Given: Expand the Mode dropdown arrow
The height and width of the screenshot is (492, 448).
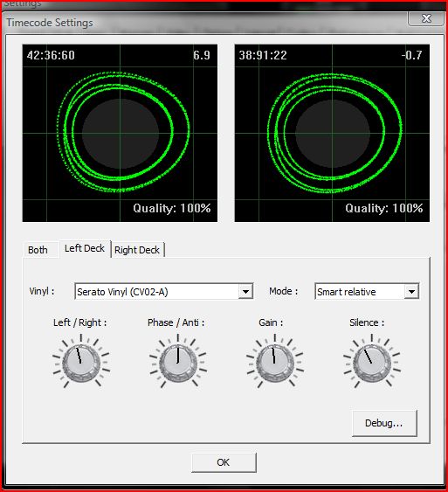Looking at the screenshot, I should (411, 292).
